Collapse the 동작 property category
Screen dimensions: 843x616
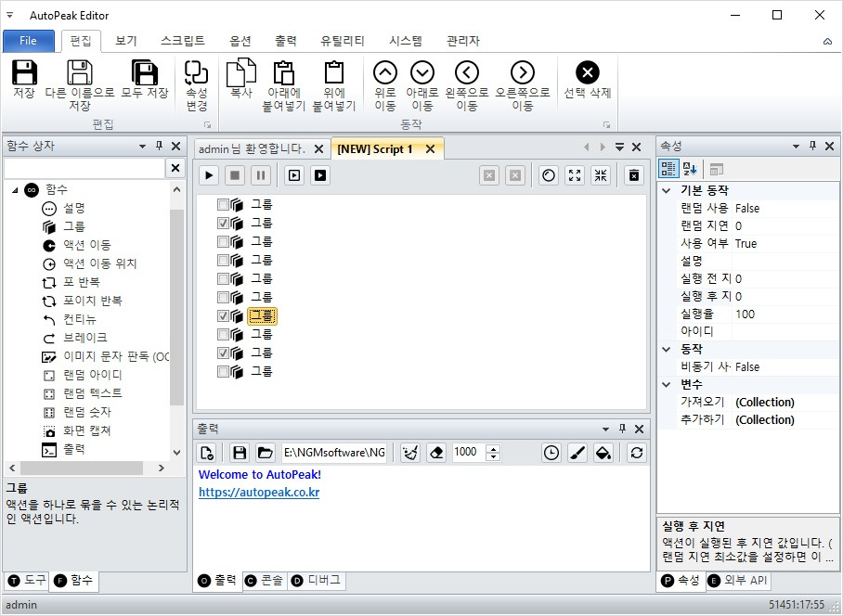tap(666, 349)
